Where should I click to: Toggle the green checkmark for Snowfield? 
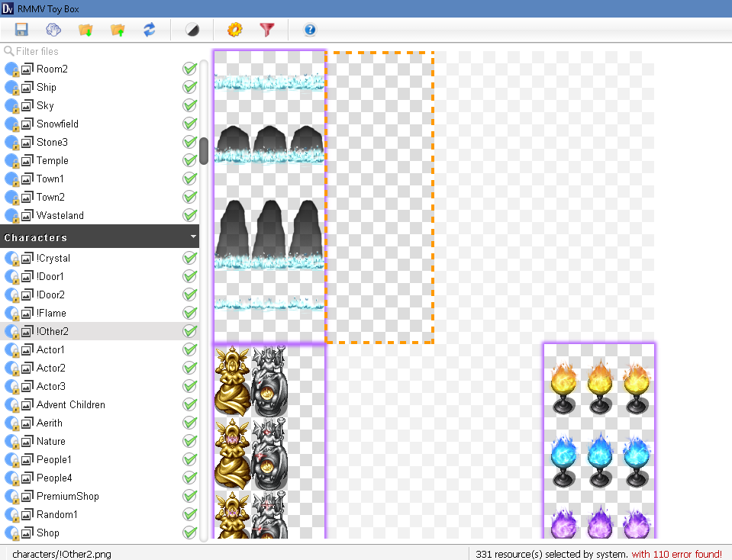(x=189, y=124)
